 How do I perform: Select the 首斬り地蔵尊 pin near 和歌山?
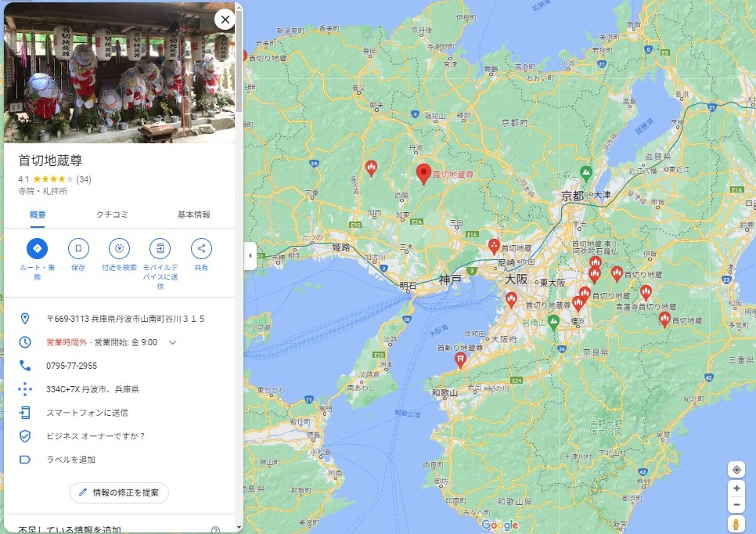pos(460,359)
